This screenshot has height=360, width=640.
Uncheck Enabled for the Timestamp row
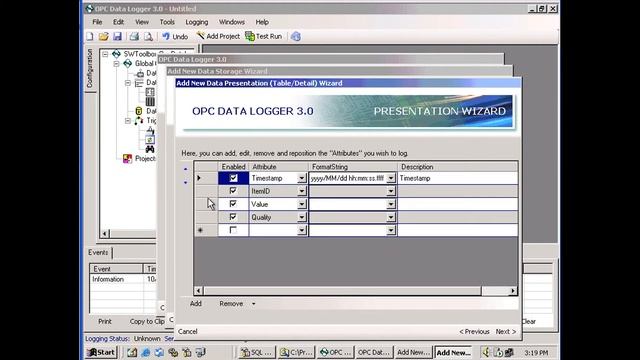pos(233,178)
